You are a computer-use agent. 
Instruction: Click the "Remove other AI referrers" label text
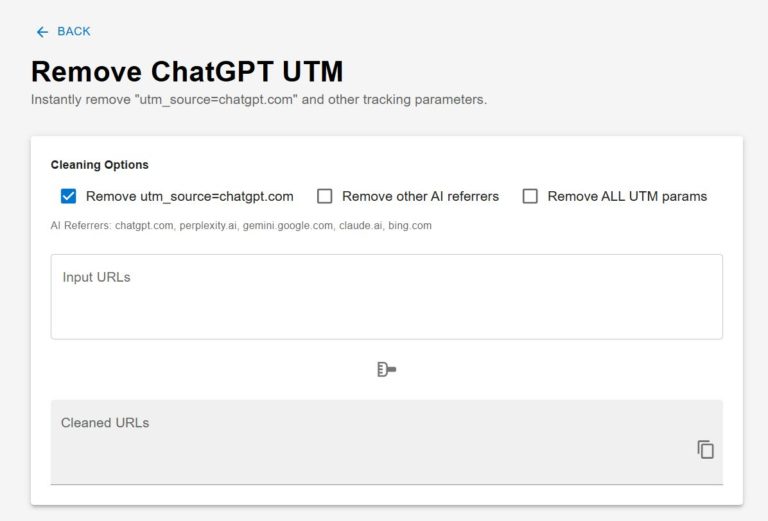pos(420,196)
